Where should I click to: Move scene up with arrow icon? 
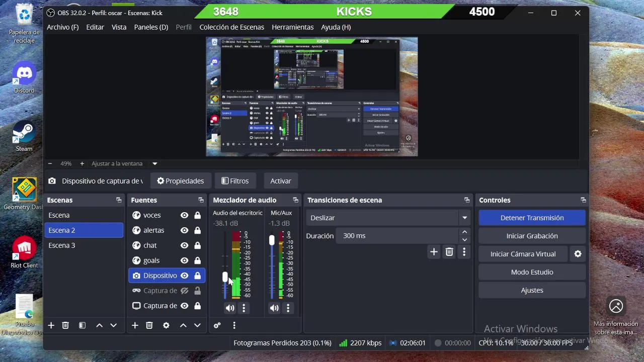99,325
